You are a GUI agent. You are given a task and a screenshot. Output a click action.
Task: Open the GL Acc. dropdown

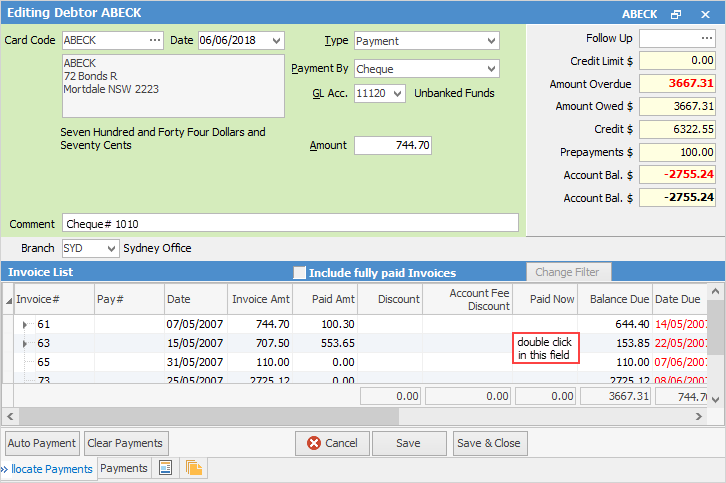397,94
